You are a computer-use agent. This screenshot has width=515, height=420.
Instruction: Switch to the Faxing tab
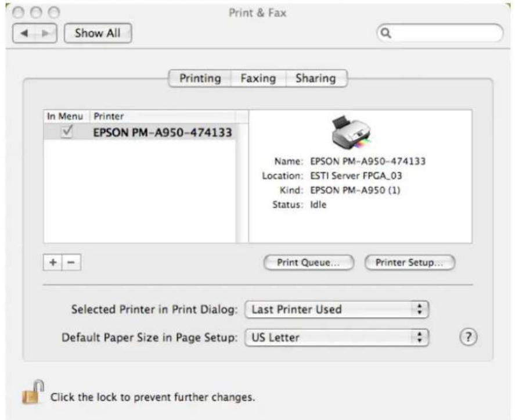[x=258, y=78]
